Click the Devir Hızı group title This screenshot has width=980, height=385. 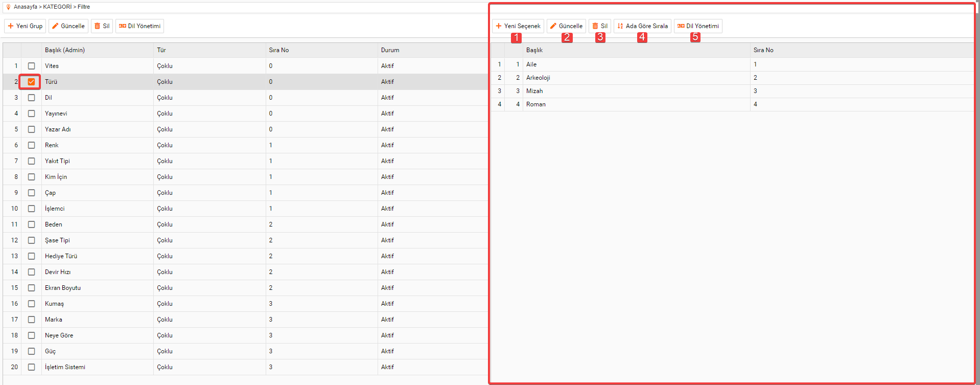(x=58, y=272)
